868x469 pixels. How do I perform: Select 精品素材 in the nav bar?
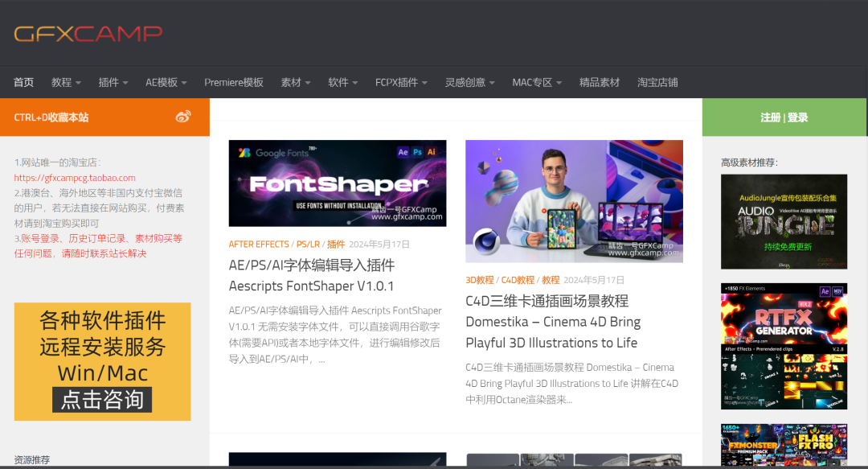(600, 83)
